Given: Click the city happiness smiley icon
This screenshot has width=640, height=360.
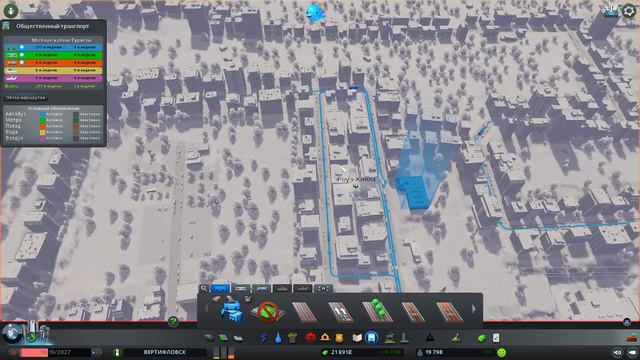Looking at the screenshot, I should [x=502, y=352].
